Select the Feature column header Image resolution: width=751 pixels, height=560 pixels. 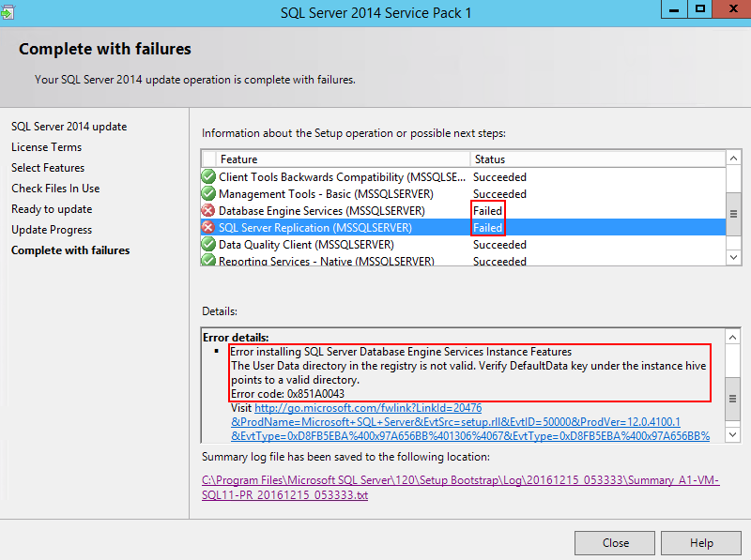coord(343,159)
